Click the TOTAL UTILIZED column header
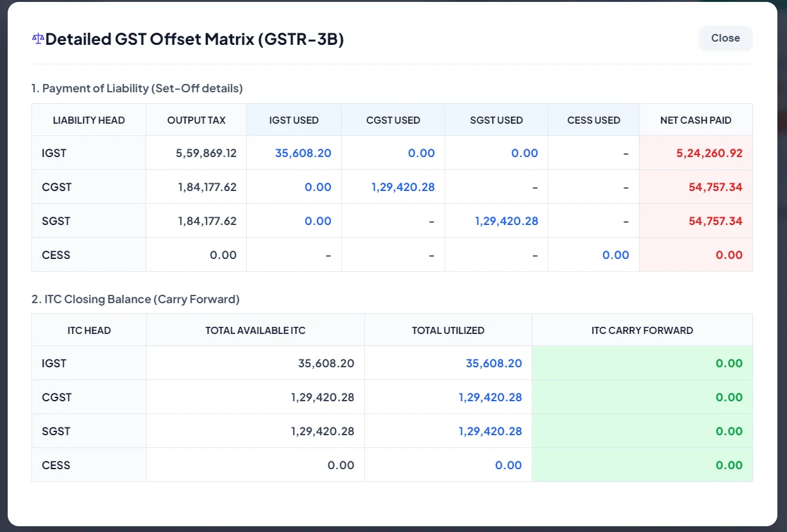787x532 pixels. click(448, 331)
